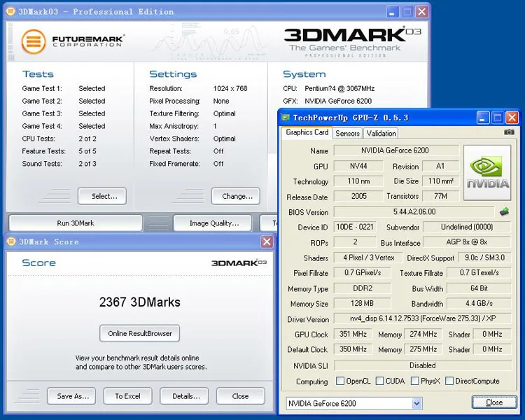Click the Change... settings button

click(236, 196)
